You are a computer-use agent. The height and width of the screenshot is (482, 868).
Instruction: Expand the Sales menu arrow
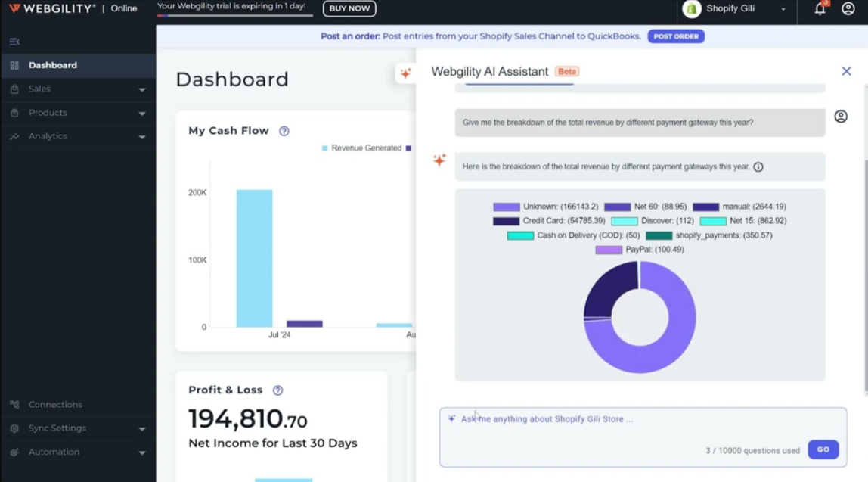[142, 90]
